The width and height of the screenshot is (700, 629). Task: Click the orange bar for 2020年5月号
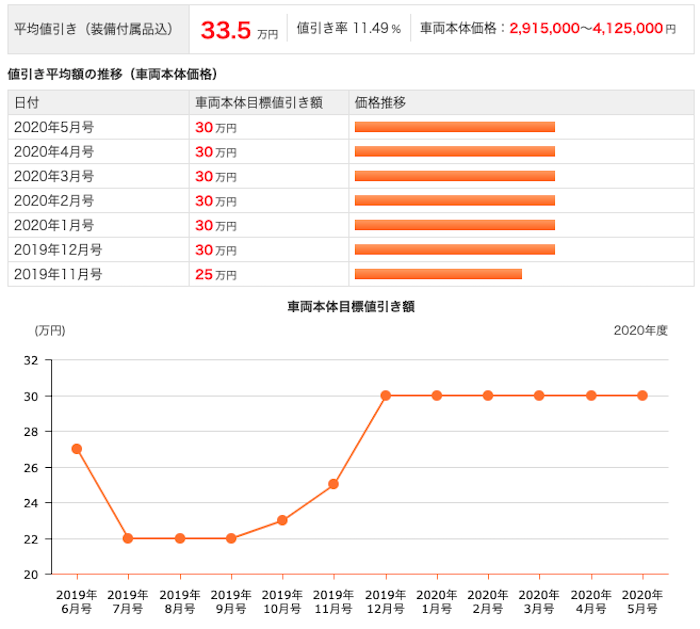click(x=455, y=127)
